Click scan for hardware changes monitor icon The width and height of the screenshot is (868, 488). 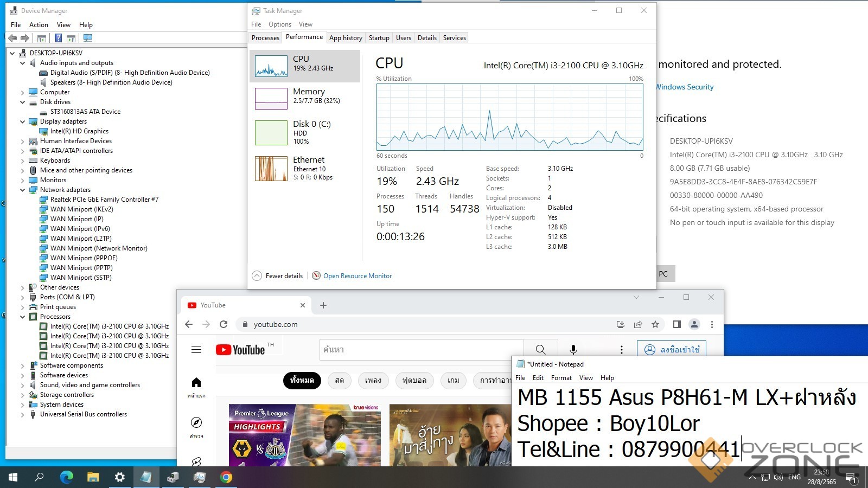click(88, 38)
